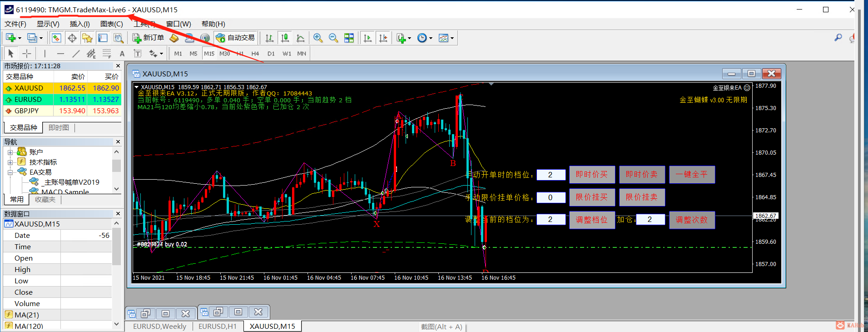Viewport: 868px width, 332px height.
Task: Click the first-row 即时价买 button
Action: (592, 175)
